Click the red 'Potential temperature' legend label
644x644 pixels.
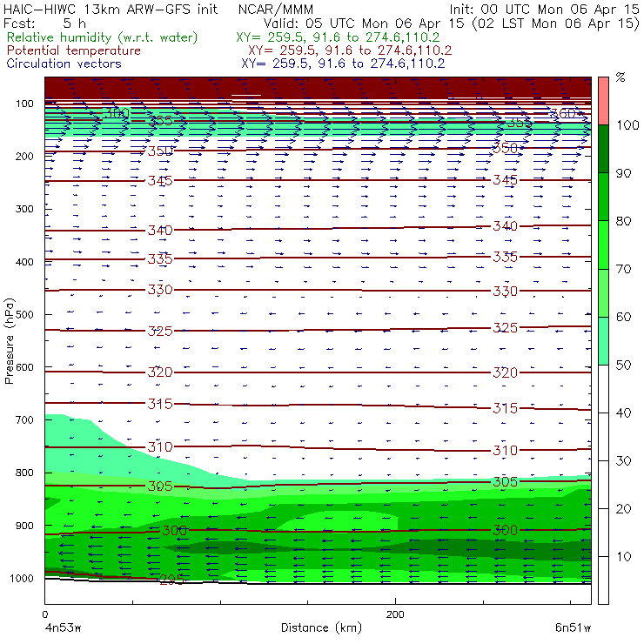73,50
